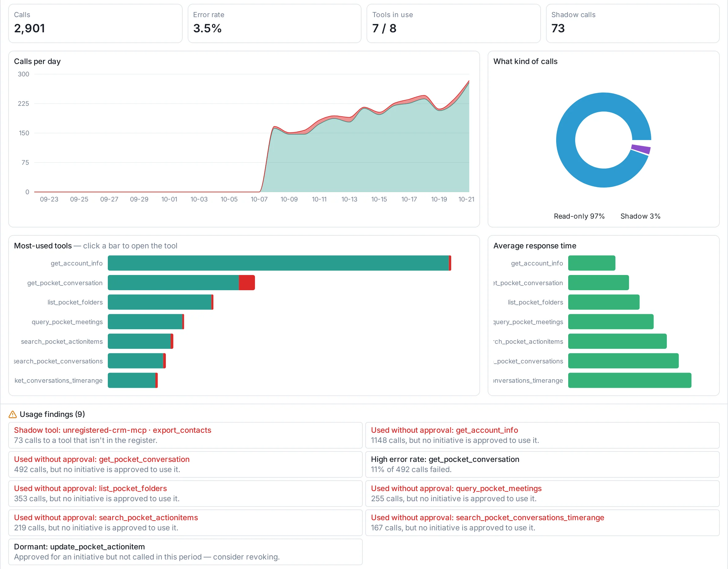The height and width of the screenshot is (569, 728).
Task: Click the Usage findings (9) heading
Action: click(x=52, y=414)
